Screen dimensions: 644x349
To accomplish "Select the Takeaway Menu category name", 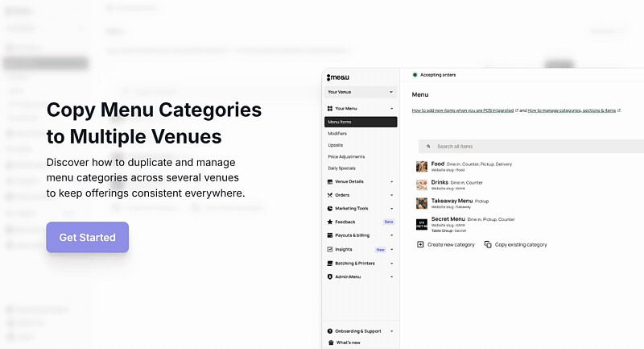I will tap(452, 201).
